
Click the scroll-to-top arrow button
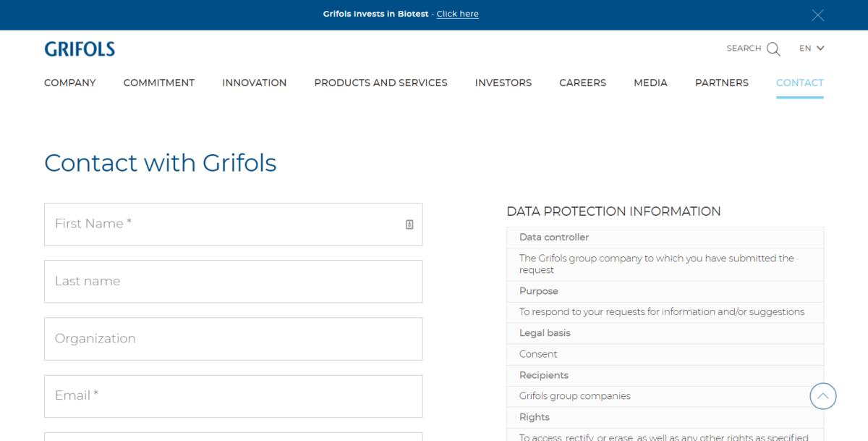pos(823,396)
